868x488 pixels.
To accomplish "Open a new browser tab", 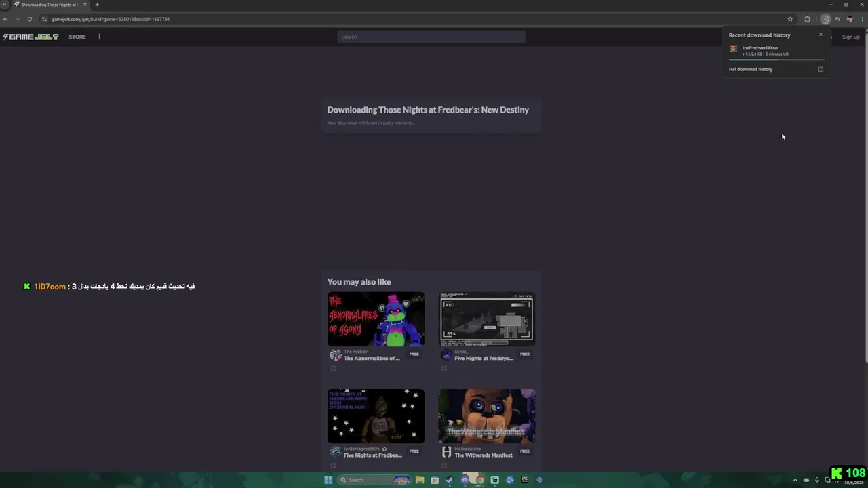I will pyautogui.click(x=97, y=5).
